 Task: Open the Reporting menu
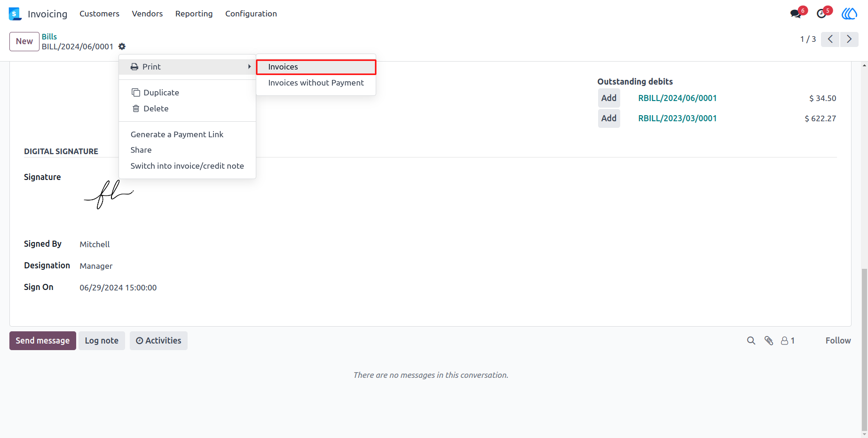pyautogui.click(x=194, y=14)
